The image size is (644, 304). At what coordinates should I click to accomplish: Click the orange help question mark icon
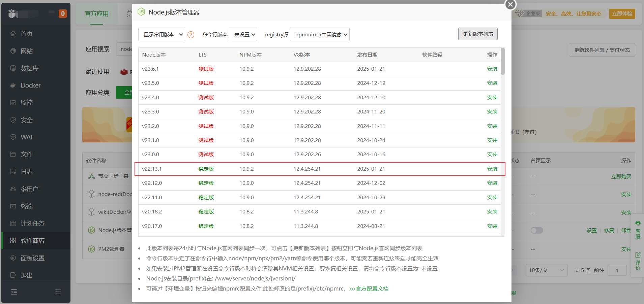(191, 35)
